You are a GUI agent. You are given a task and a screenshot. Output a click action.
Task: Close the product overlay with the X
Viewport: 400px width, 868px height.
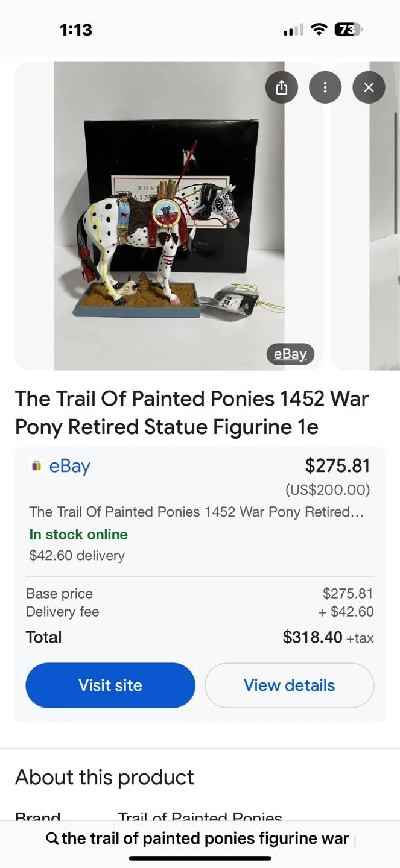click(369, 88)
